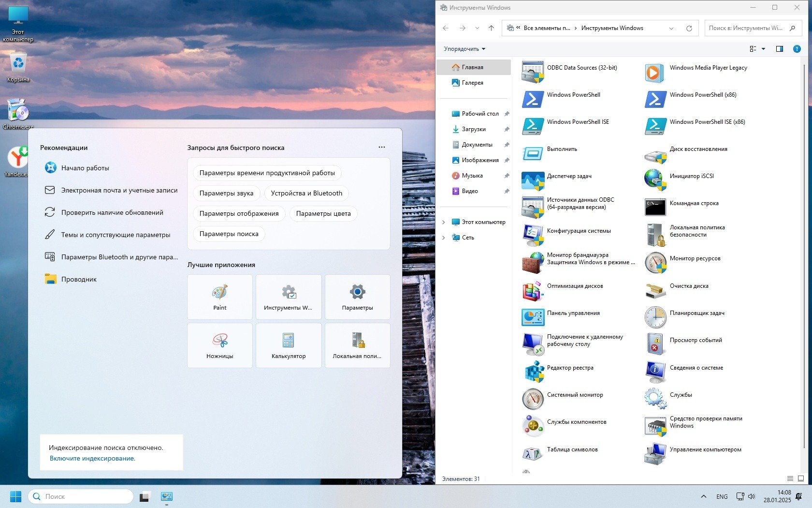Open Disk Cleanup (Очистка диска)
Screen dimensions: 812x508
[x=655, y=290]
